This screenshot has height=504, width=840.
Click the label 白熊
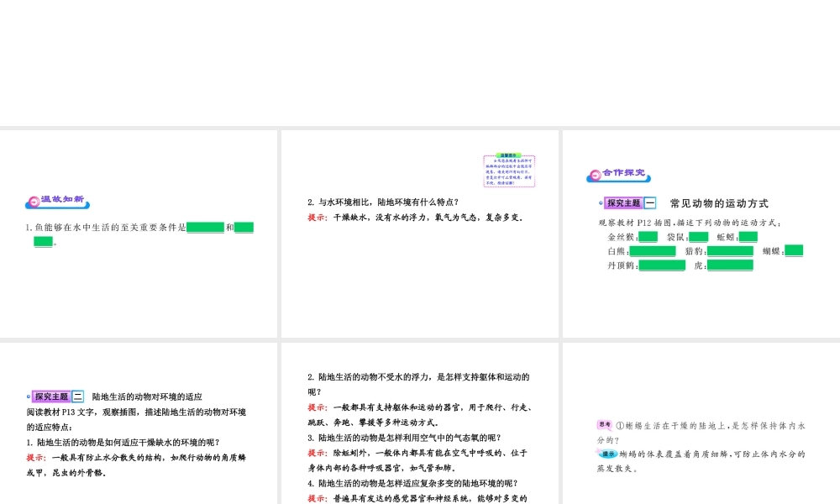pyautogui.click(x=616, y=251)
